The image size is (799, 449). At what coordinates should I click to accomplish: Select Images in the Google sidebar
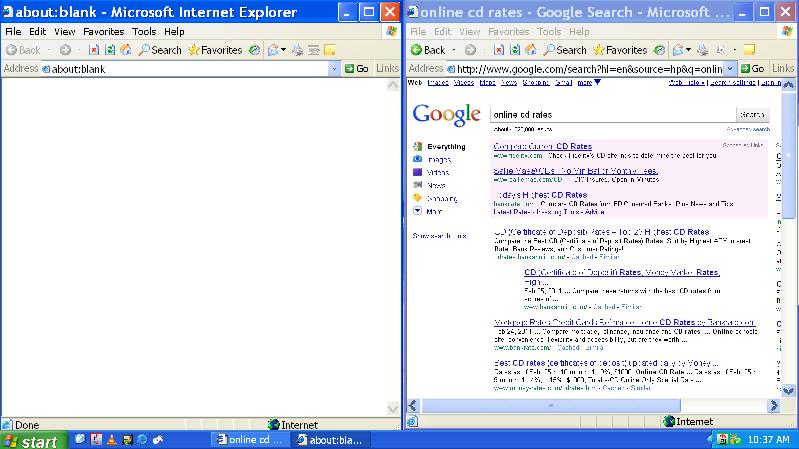pos(432,160)
